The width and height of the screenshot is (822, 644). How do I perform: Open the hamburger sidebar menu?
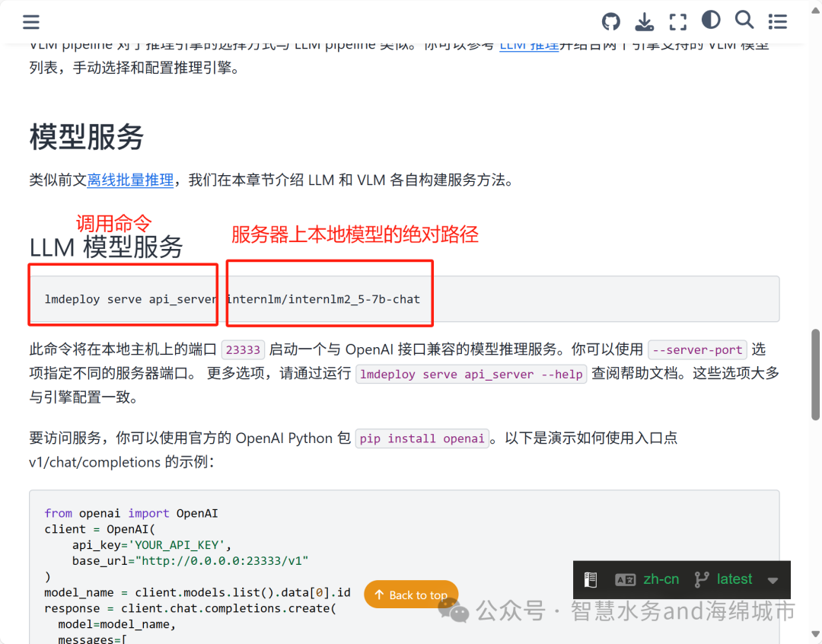31,22
